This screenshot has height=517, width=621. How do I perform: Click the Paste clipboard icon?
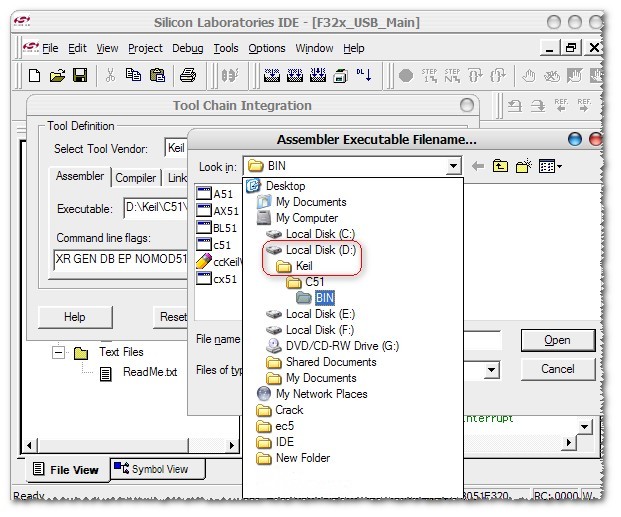(x=157, y=75)
